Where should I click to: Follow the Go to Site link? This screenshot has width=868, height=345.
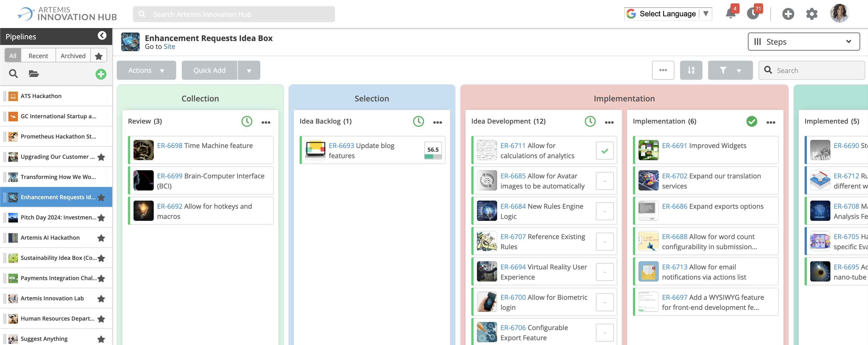click(x=169, y=47)
